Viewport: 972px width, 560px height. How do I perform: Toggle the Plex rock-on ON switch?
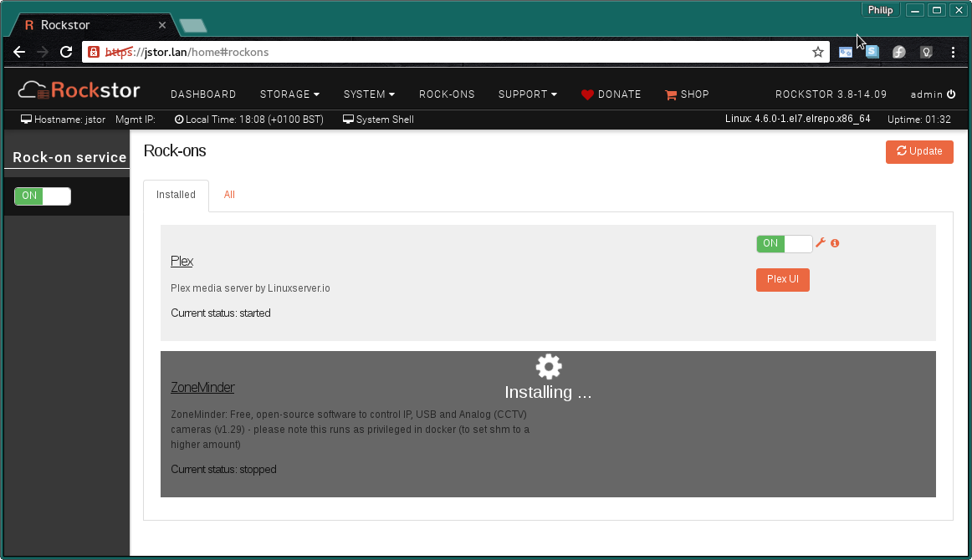coord(784,243)
